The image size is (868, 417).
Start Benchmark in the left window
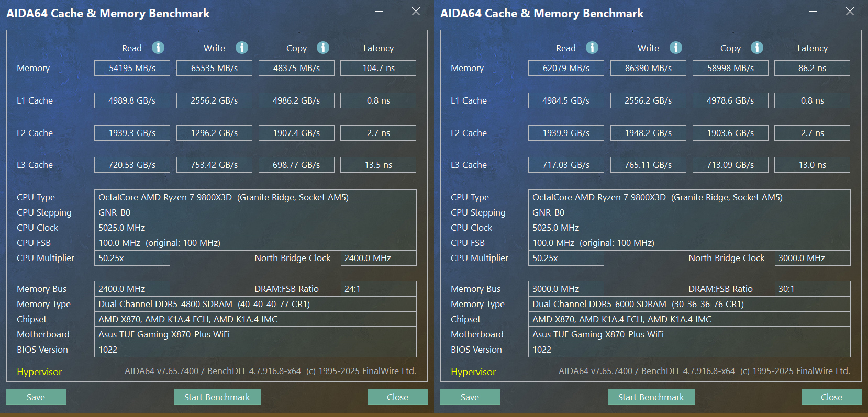click(217, 397)
